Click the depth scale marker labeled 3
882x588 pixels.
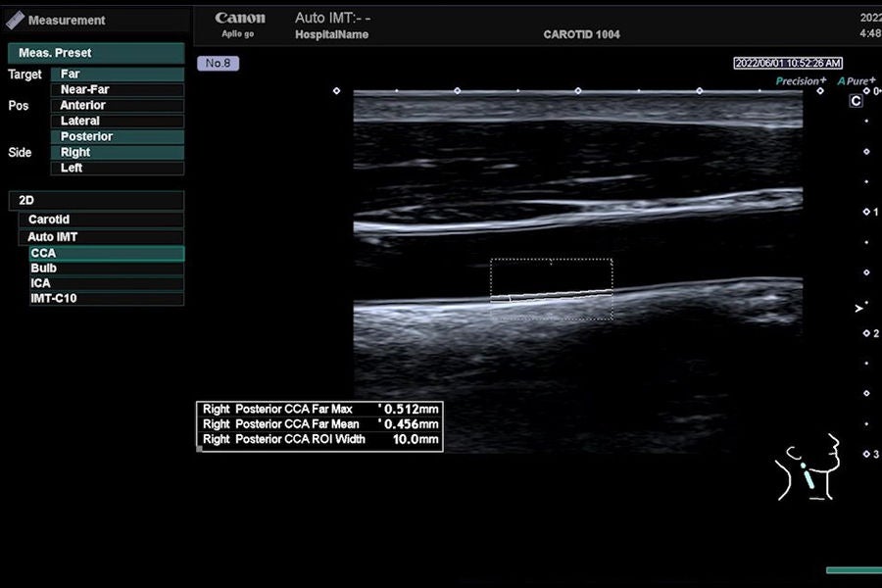point(871,454)
